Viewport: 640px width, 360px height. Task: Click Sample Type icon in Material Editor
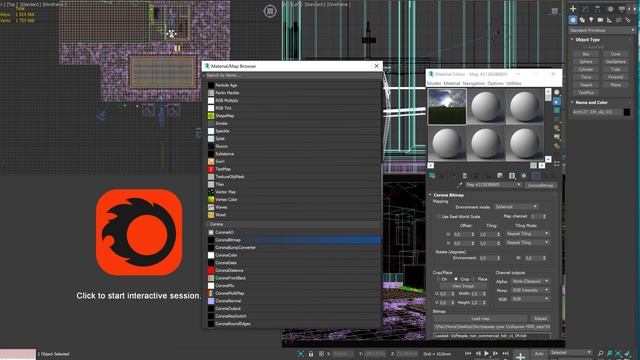point(557,92)
